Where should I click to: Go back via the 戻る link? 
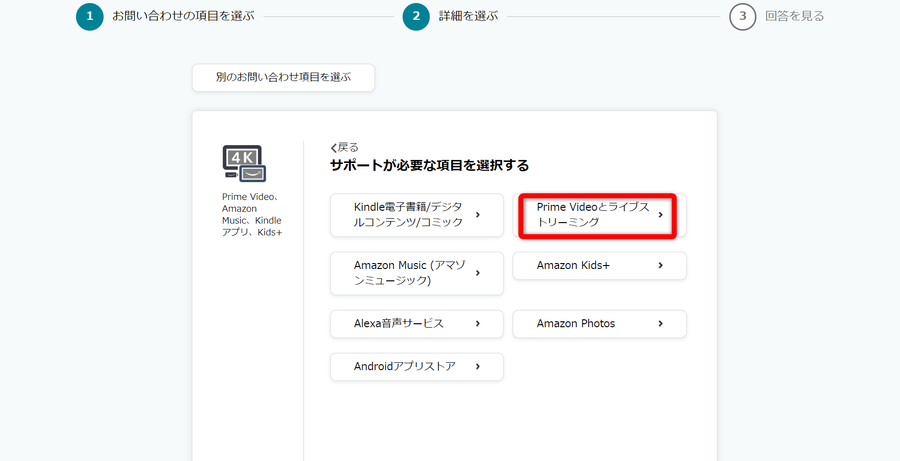[344, 148]
